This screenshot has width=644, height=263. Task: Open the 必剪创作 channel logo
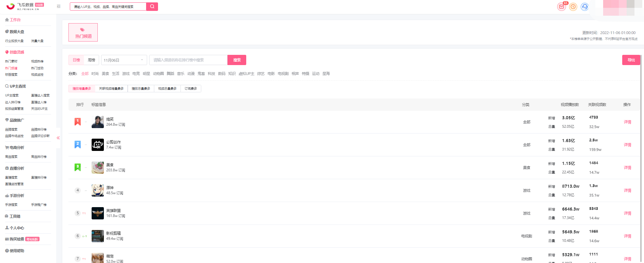click(98, 145)
